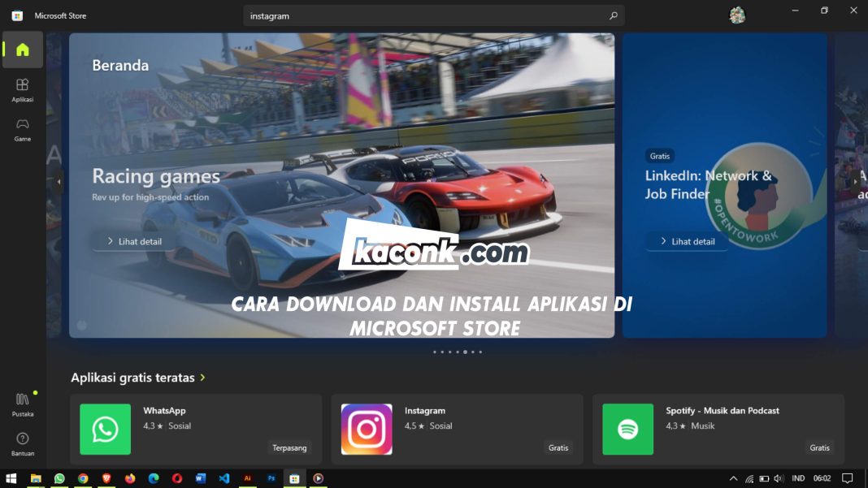
Task: Open Adobe Illustrator from taskbar
Action: (247, 478)
